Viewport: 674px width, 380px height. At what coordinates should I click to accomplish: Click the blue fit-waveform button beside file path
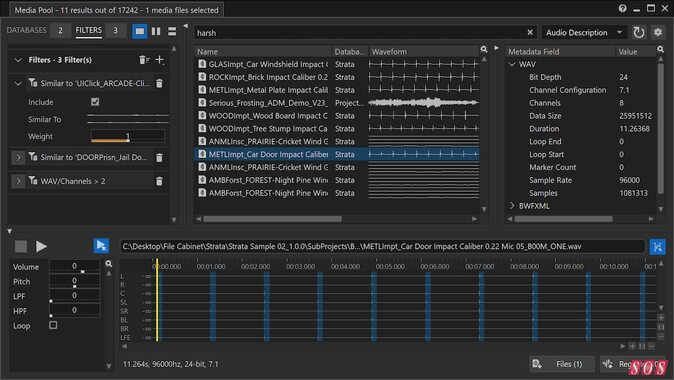657,247
